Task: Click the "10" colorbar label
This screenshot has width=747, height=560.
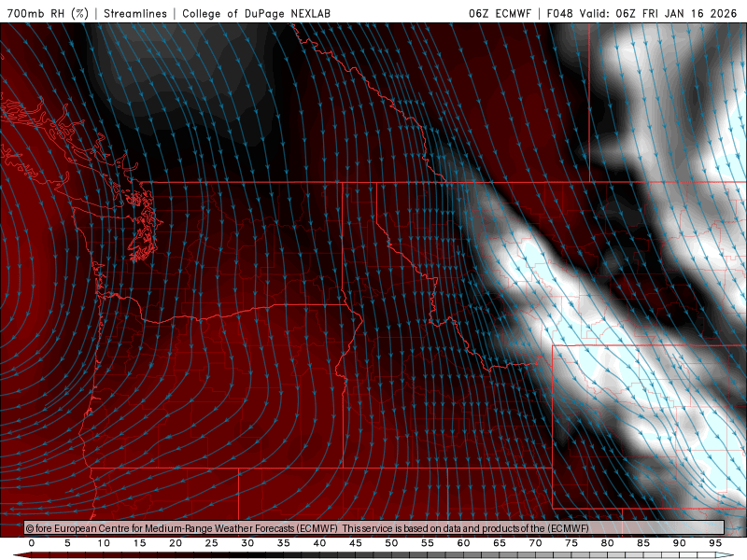Action: tap(104, 543)
